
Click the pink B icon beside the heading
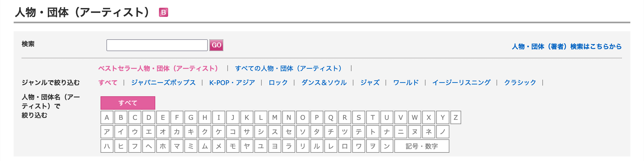pos(163,12)
